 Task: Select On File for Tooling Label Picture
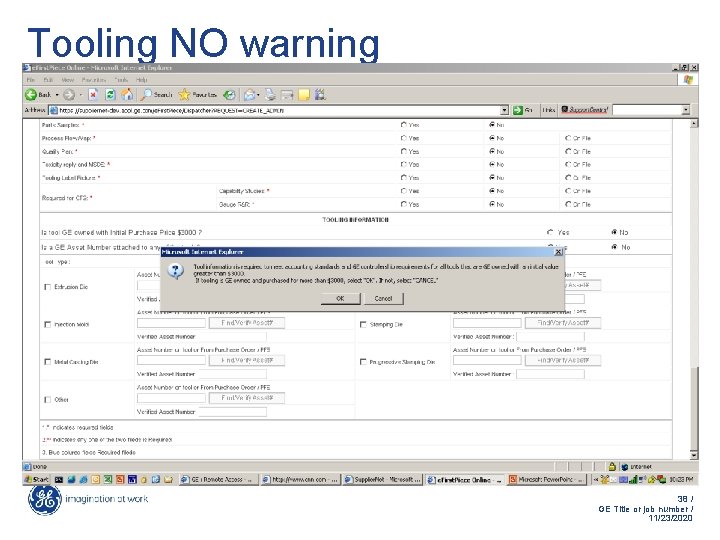point(568,177)
